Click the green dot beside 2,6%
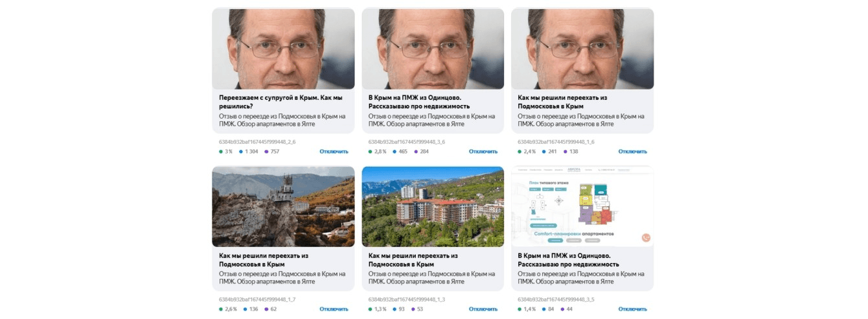This screenshot has width=868, height=319. [x=221, y=309]
